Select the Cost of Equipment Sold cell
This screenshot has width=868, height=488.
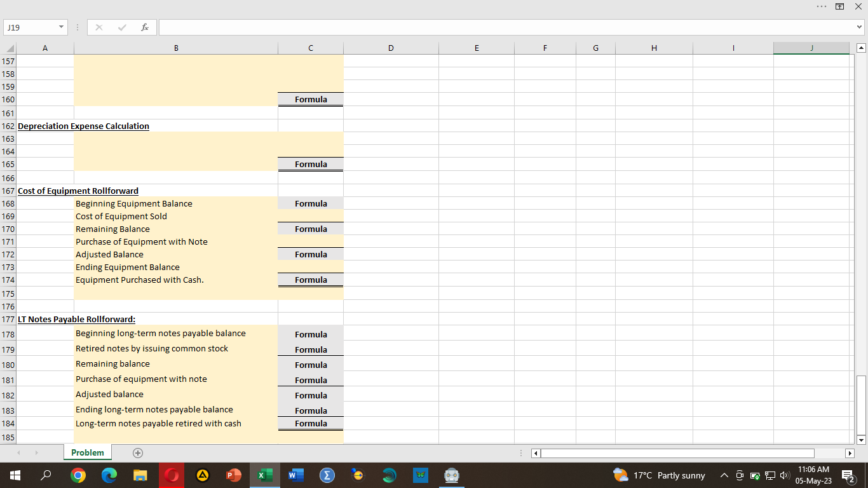point(176,216)
